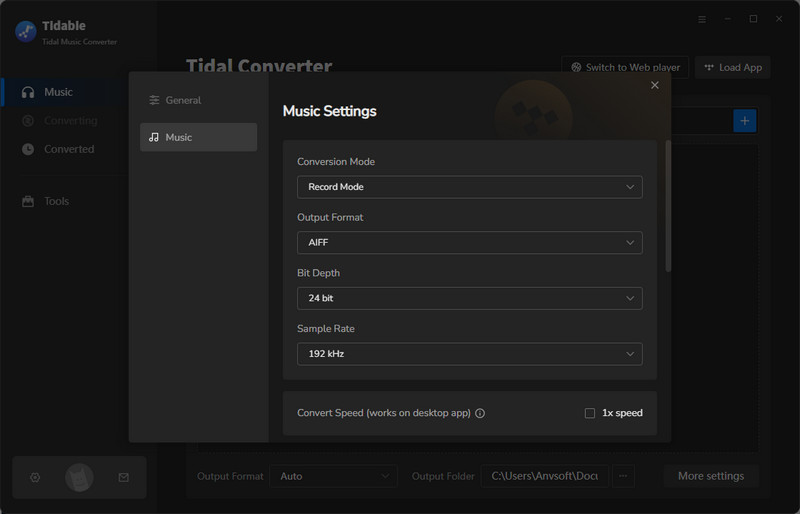Click the 24 bit dropdown chevron
Viewport: 800px width, 514px height.
point(630,298)
